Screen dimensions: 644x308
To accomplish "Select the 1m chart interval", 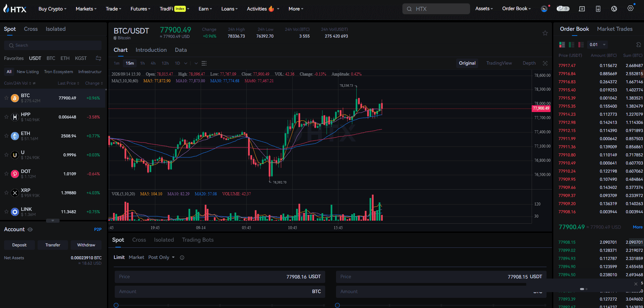I will point(116,63).
